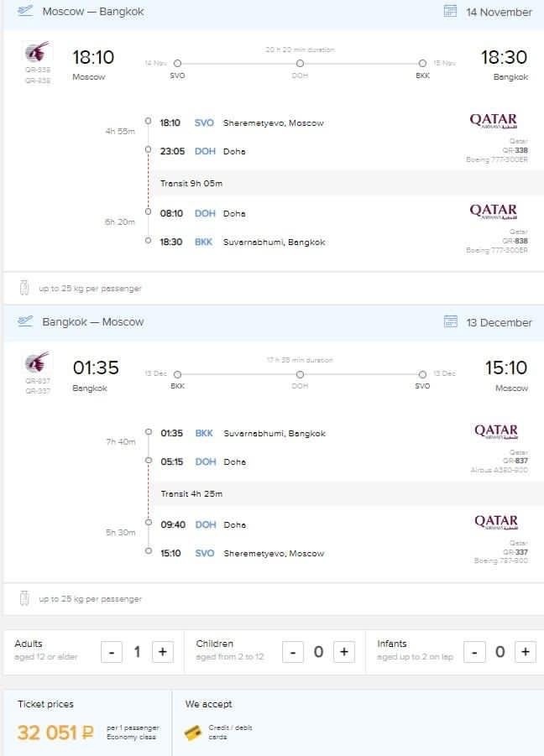Click the Qatar Airways oryx logo for outbound flight
Viewport: 544px width, 756px height.
37,52
